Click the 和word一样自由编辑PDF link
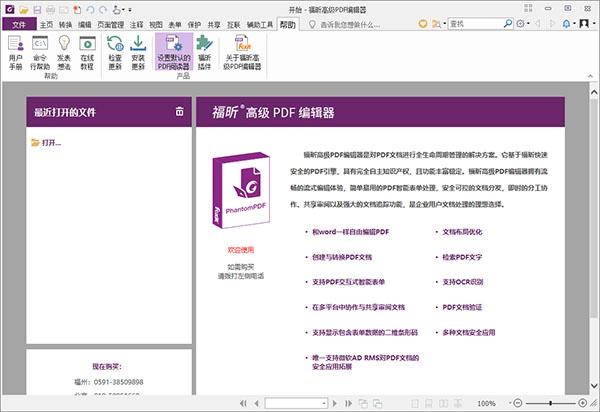Viewport: 600px width, 412px height. click(351, 232)
